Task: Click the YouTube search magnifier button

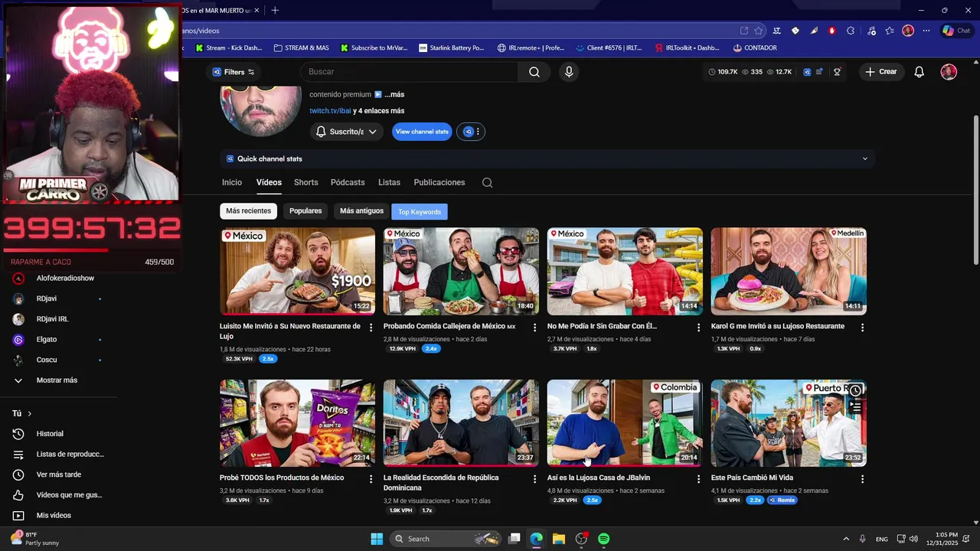Action: 534,72
